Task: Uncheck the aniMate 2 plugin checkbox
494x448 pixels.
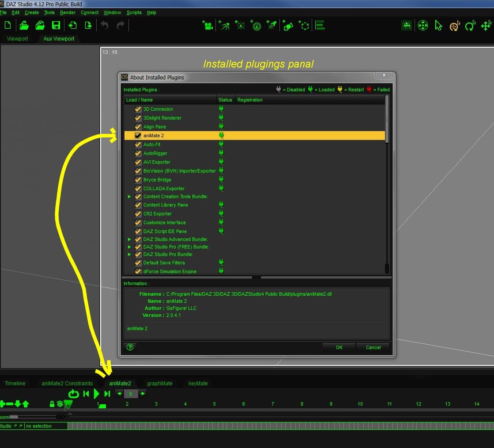Action: (138, 136)
